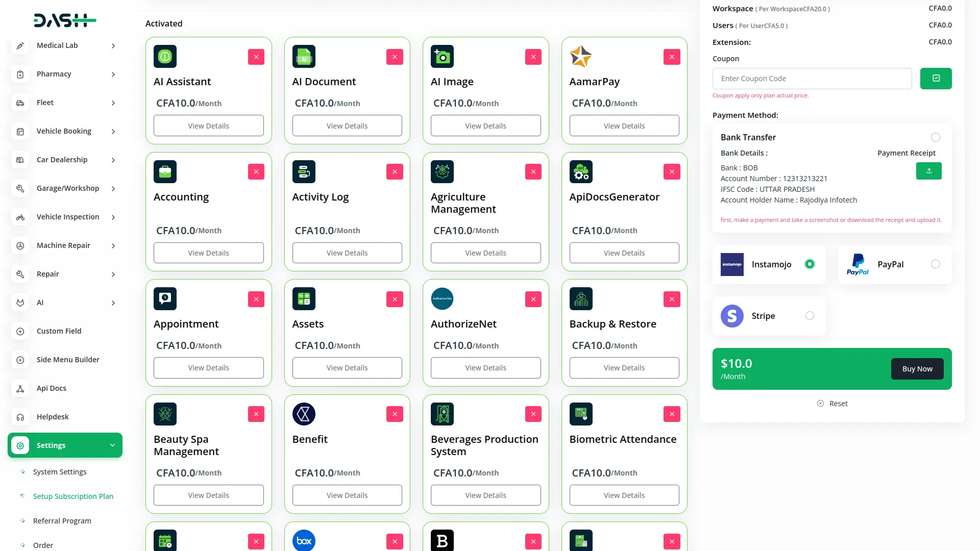
Task: Remove the Backup & Restore module
Action: (x=672, y=299)
